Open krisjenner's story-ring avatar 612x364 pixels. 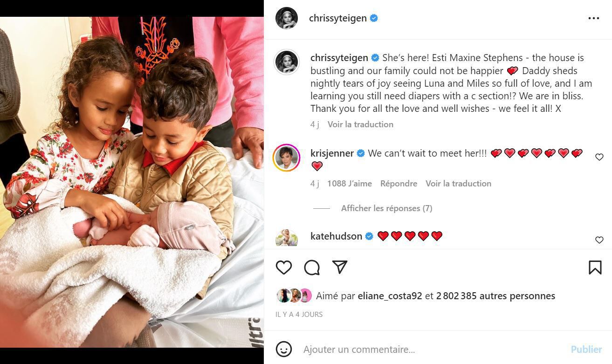pyautogui.click(x=286, y=158)
